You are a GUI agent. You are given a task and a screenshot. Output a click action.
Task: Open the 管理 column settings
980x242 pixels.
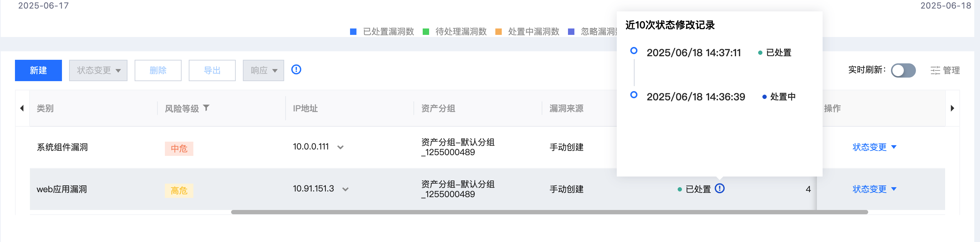945,70
